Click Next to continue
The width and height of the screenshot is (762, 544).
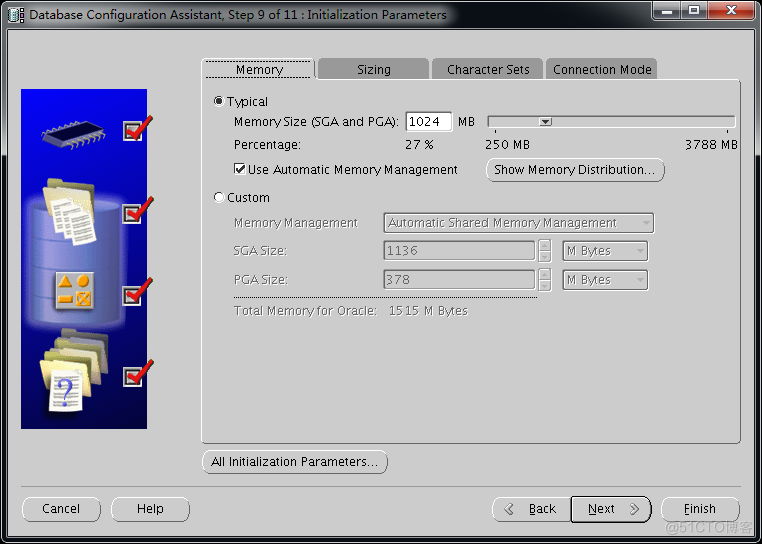(x=611, y=509)
